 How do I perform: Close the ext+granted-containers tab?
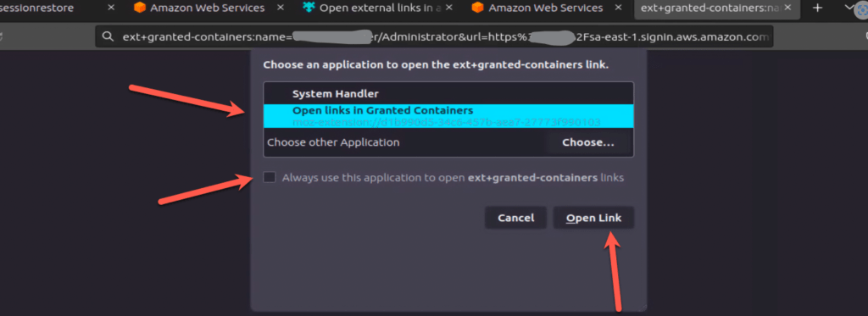coord(787,8)
